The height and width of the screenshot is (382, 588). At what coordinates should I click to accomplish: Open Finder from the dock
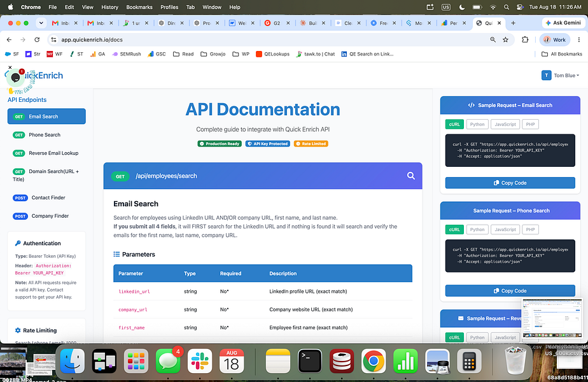click(x=73, y=361)
